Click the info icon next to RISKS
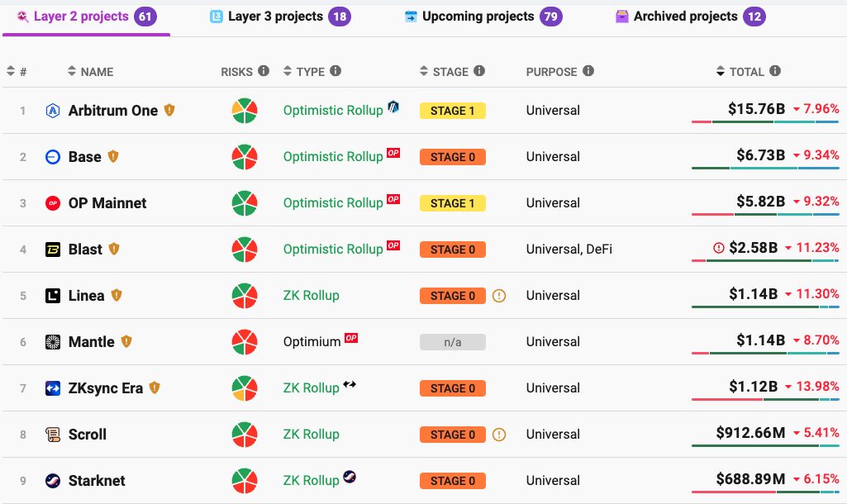The image size is (847, 504). coord(264,71)
